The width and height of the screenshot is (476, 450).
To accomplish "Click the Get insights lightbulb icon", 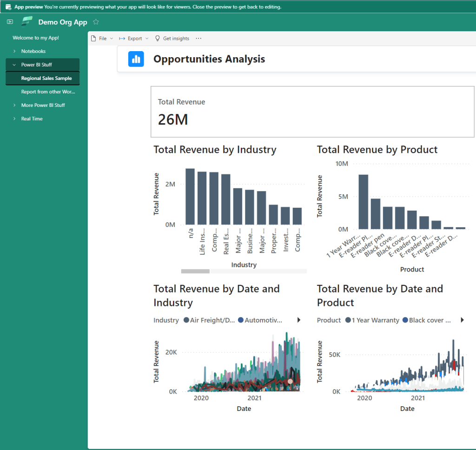I will coord(157,39).
